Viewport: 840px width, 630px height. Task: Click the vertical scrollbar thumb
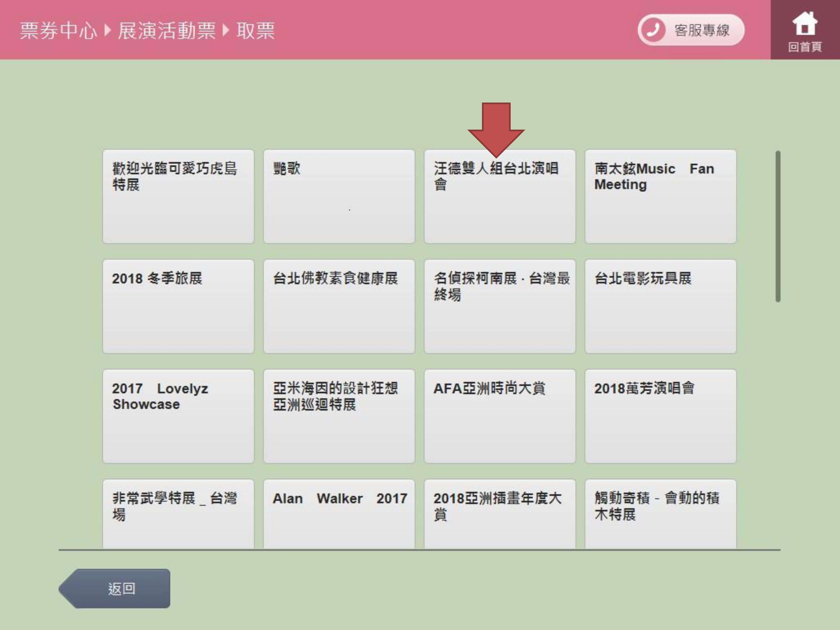pyautogui.click(x=778, y=226)
